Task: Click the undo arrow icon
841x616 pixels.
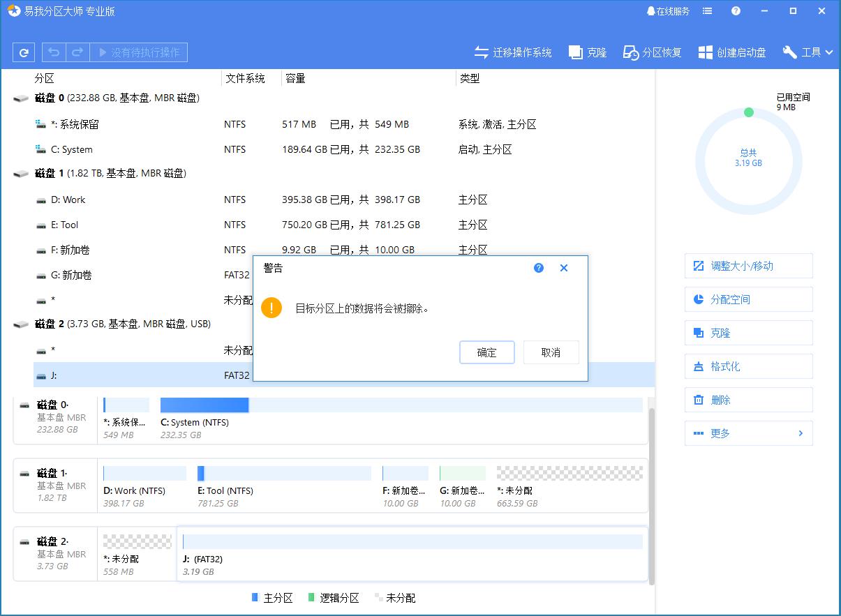Action: (x=54, y=52)
